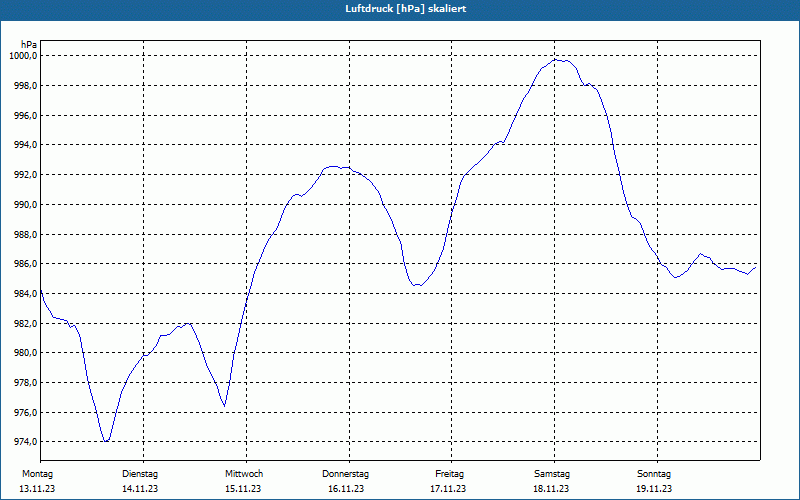
Task: Click the 'Samstag' day label
Action: [x=552, y=474]
